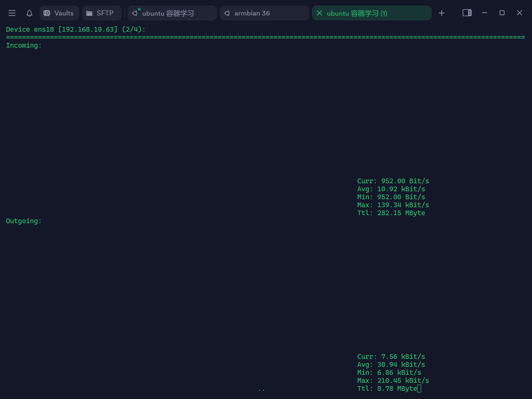The width and height of the screenshot is (532, 399).
Task: Click the SFTP folder icon
Action: (89, 13)
